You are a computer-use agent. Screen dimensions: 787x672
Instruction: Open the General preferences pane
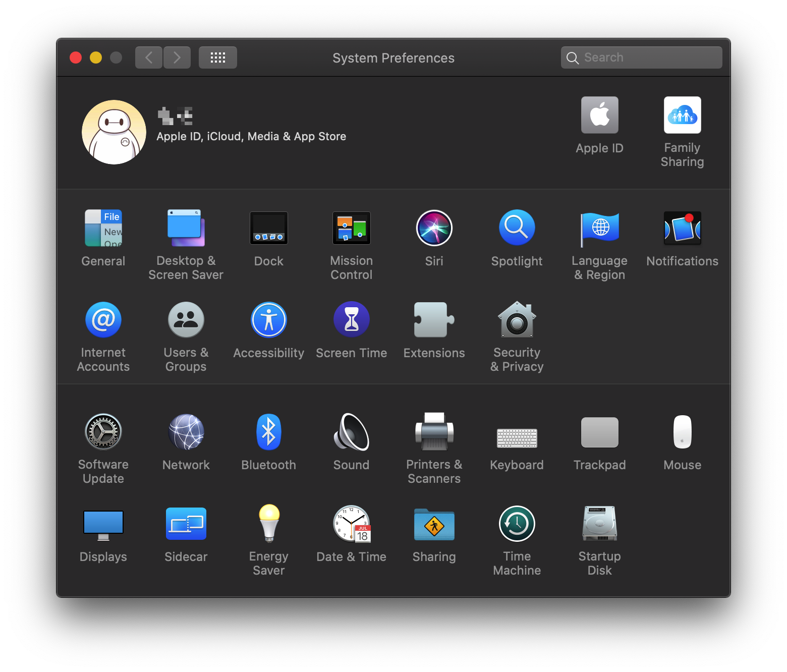(x=103, y=228)
